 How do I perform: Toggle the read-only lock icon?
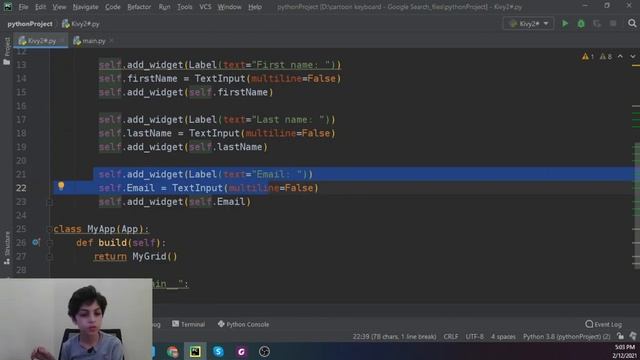(x=620, y=336)
